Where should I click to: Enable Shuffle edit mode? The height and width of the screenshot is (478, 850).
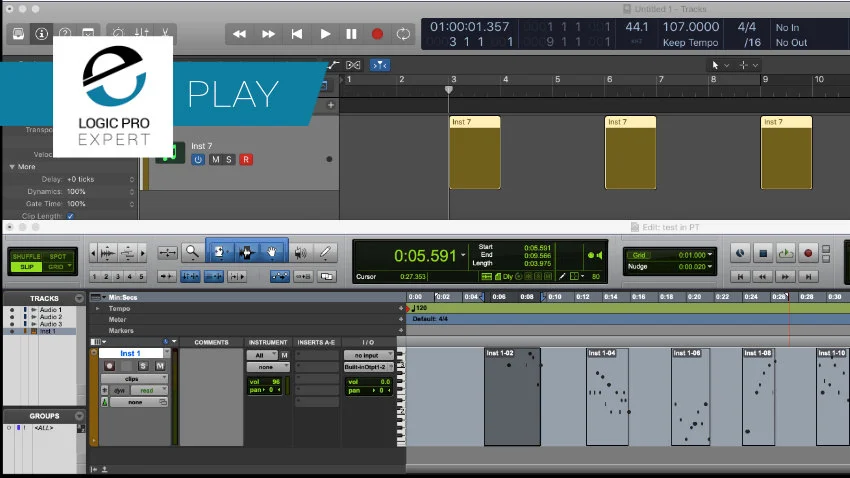coord(27,256)
